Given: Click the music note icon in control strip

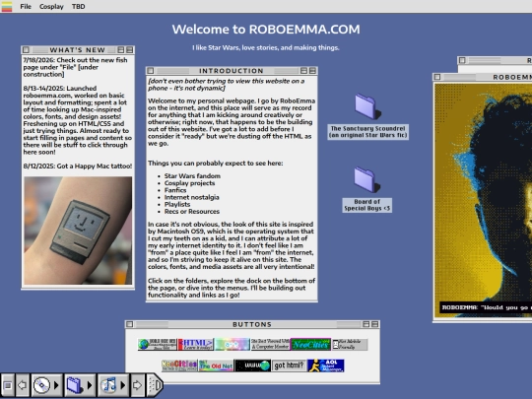Looking at the screenshot, I should point(108,385).
